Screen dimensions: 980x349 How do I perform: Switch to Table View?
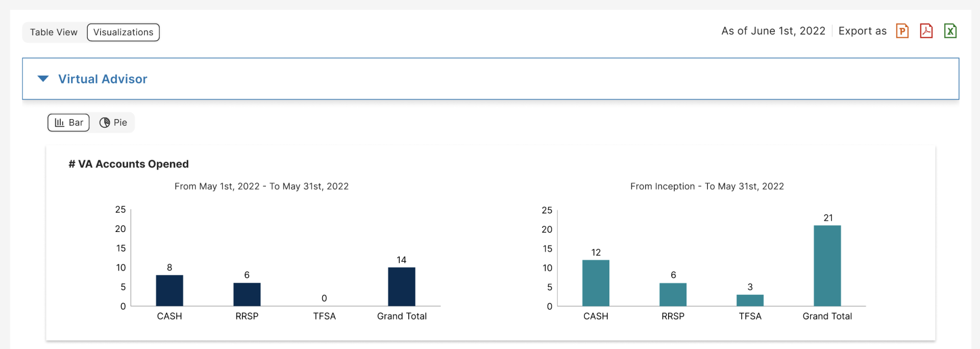(54, 32)
